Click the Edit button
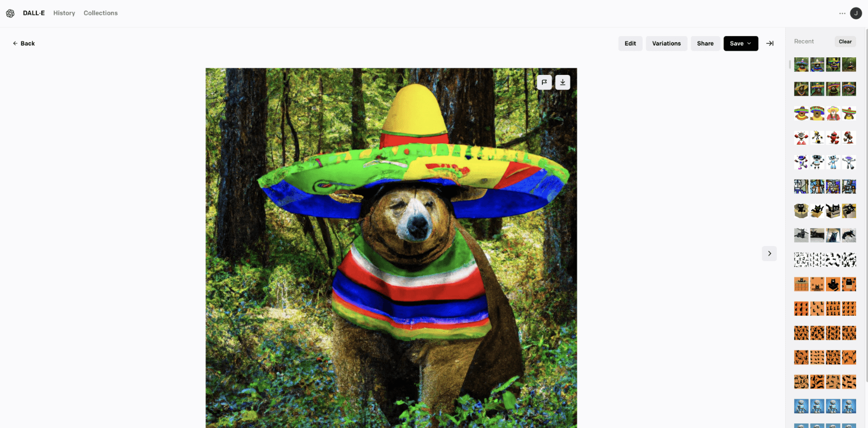Image resolution: width=868 pixels, height=428 pixels. pyautogui.click(x=630, y=43)
